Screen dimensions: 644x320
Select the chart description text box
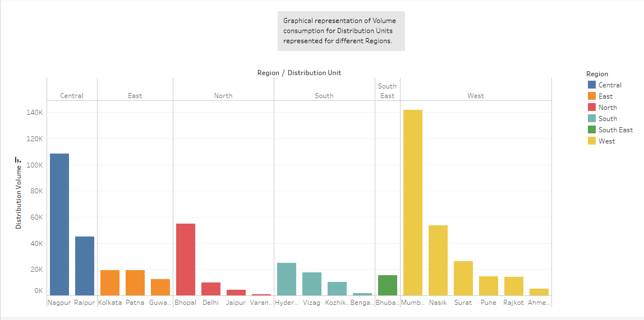tap(341, 31)
